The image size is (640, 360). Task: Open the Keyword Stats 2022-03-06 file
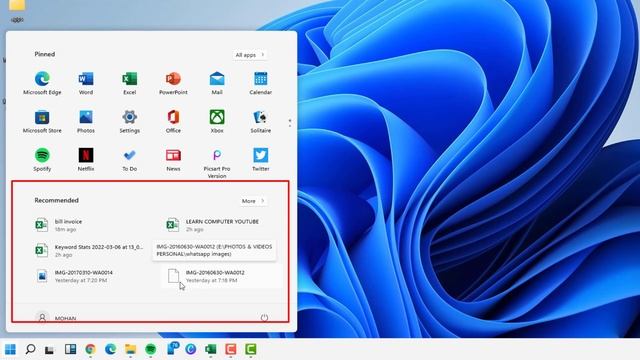pyautogui.click(x=90, y=250)
